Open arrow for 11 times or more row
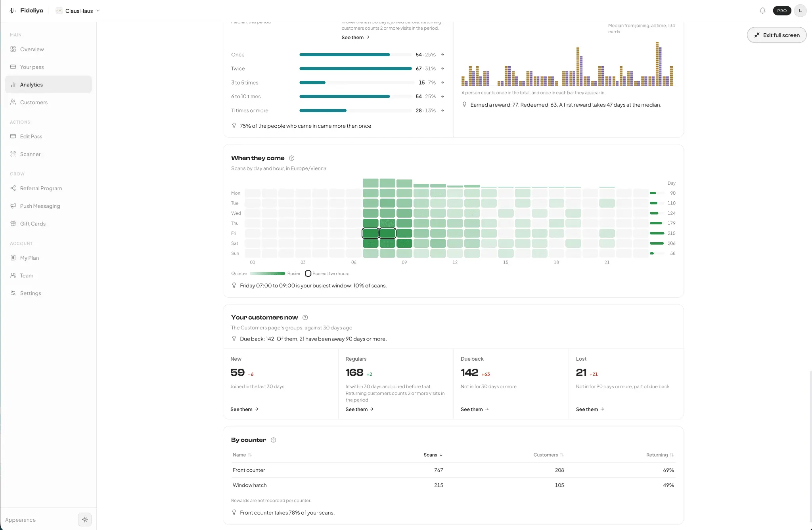Image resolution: width=812 pixels, height=530 pixels. [442, 111]
